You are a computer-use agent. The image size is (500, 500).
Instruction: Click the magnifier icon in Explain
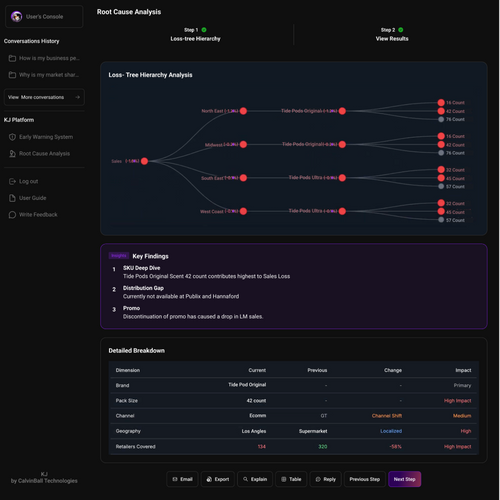[x=245, y=479]
